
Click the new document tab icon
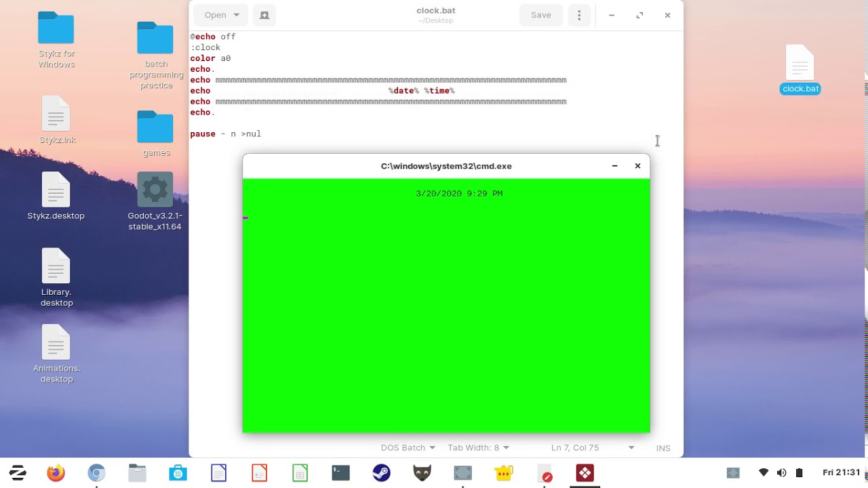(264, 15)
